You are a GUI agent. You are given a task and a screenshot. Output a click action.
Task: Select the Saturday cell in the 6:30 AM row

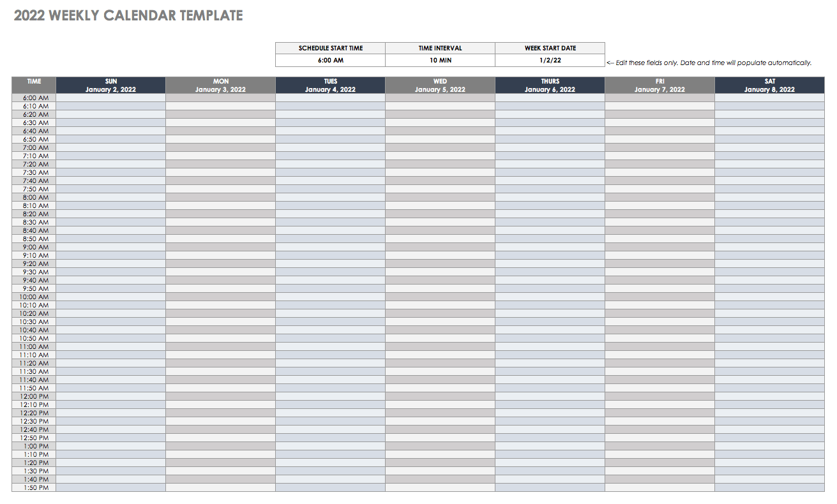point(770,122)
